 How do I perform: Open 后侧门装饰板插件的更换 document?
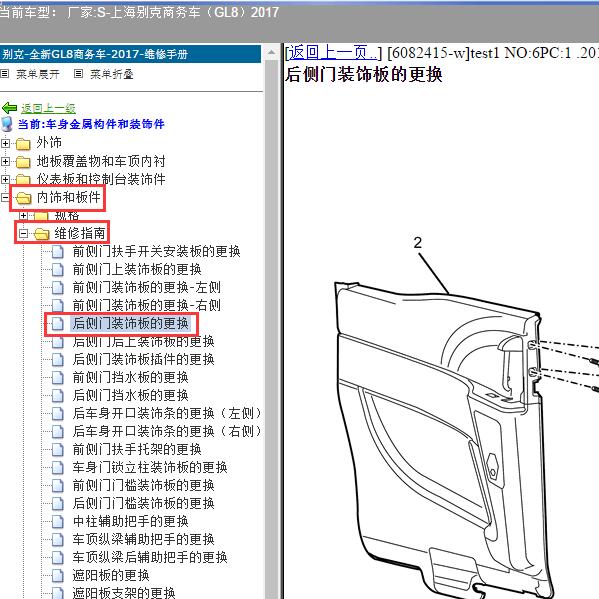tap(143, 359)
